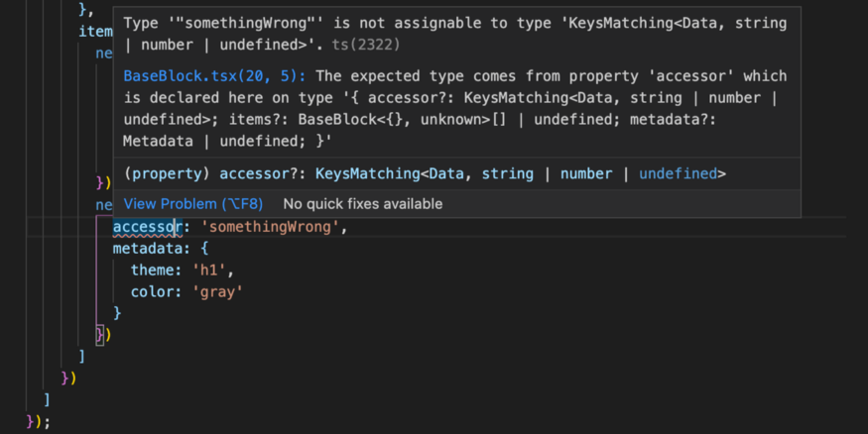Click the accessor property name in code
The height and width of the screenshot is (434, 868).
click(147, 227)
